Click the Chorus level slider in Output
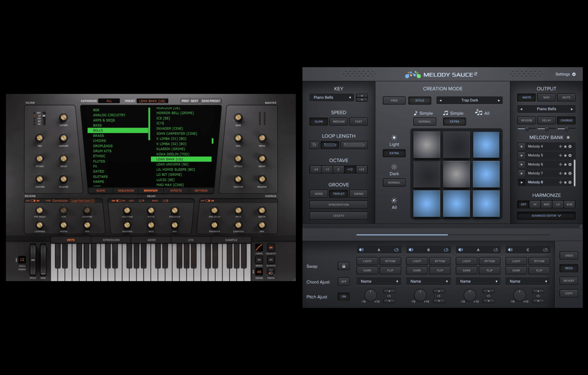The image size is (588, 375). [x=566, y=129]
